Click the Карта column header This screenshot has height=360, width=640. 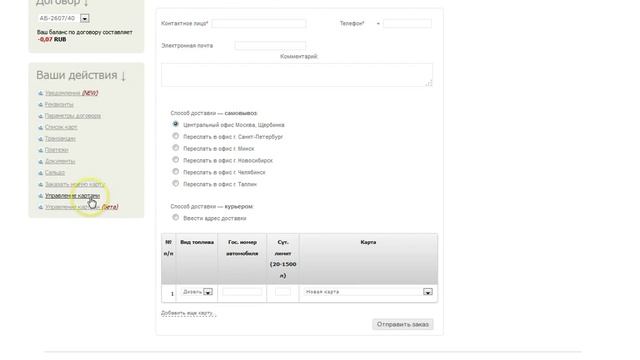(x=368, y=242)
